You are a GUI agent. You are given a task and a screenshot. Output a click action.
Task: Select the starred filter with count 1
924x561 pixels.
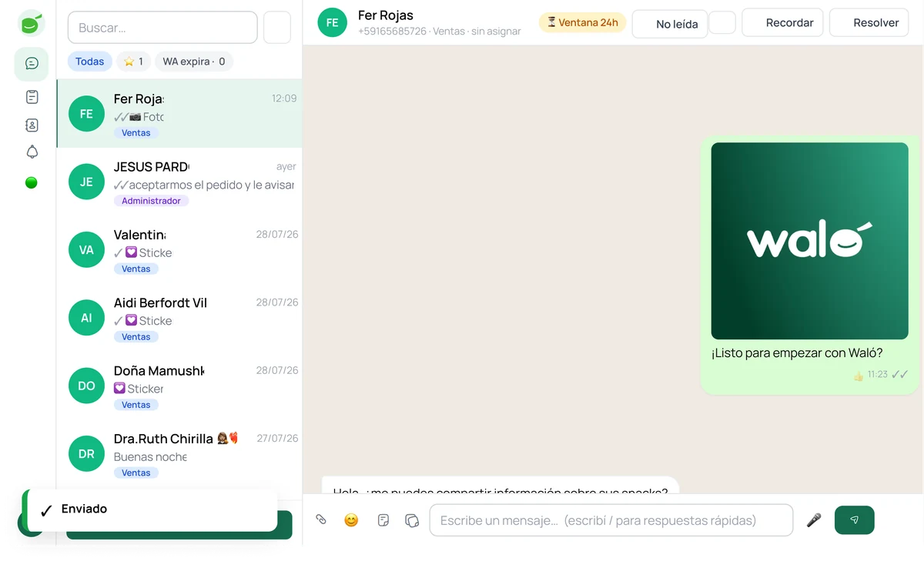coord(133,62)
